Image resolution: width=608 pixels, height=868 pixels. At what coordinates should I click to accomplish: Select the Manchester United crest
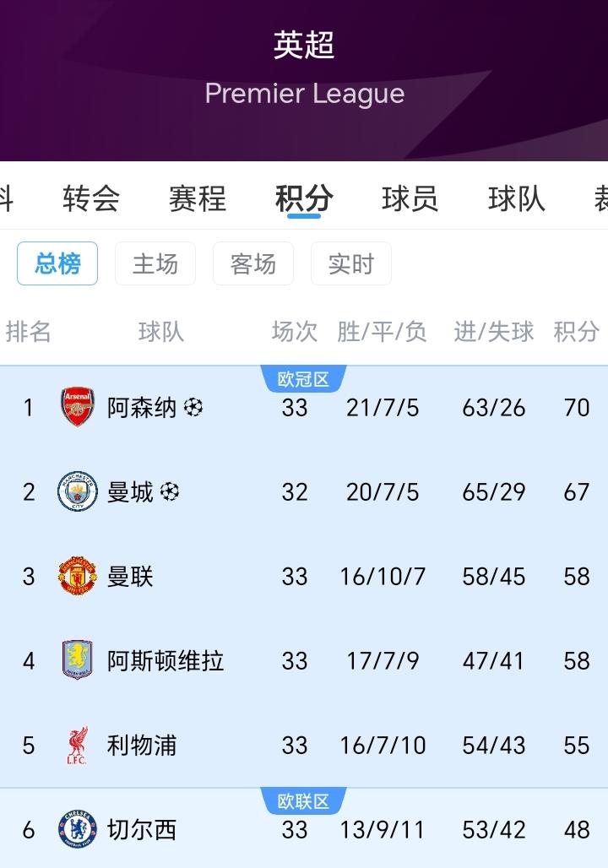pyautogui.click(x=77, y=576)
